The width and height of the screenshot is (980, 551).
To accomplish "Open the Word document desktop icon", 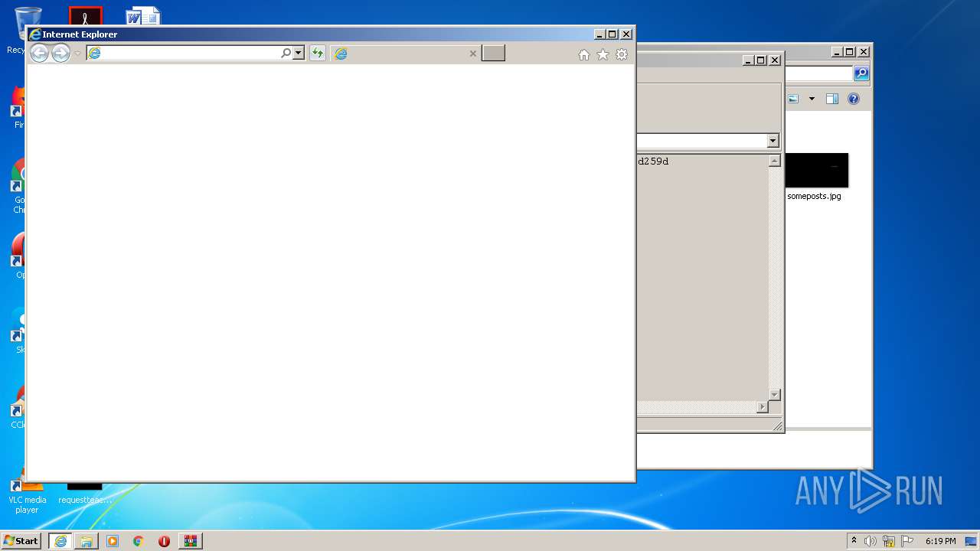I will coord(143,16).
